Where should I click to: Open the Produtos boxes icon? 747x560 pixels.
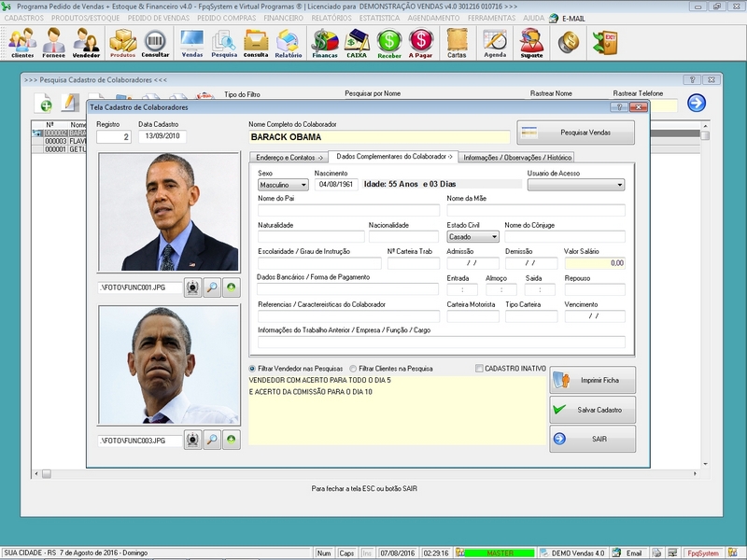pyautogui.click(x=123, y=43)
